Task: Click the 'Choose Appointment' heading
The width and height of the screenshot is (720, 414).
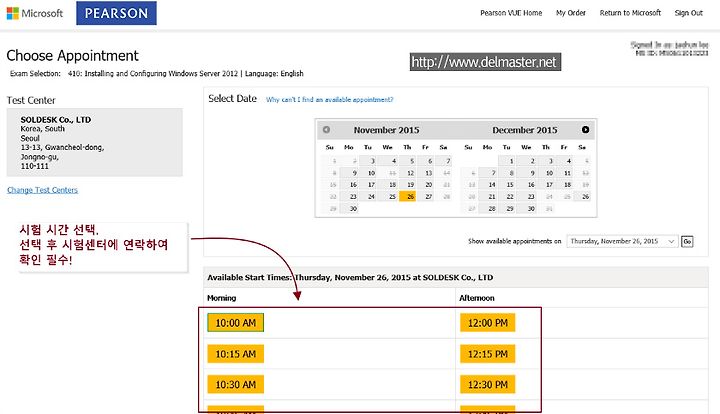Action: tap(72, 56)
